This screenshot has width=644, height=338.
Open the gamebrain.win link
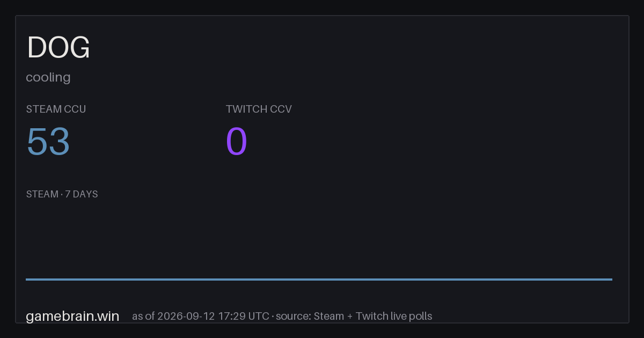[72, 316]
